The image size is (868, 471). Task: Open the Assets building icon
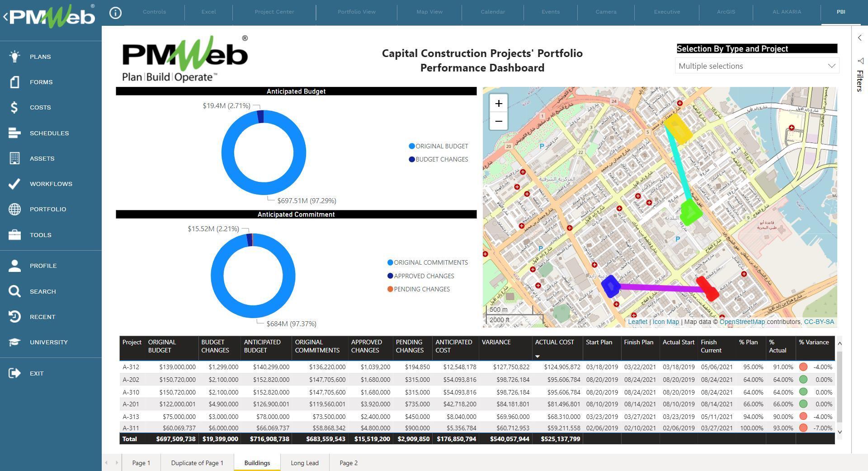point(14,158)
